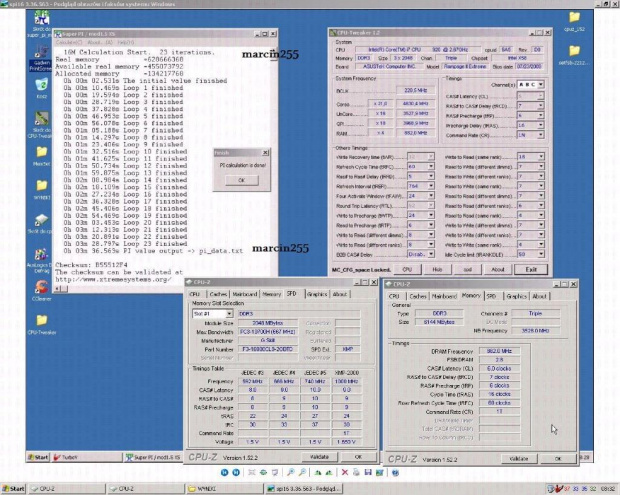Delete the image with red X icon
620x495 pixels.
[345, 472]
